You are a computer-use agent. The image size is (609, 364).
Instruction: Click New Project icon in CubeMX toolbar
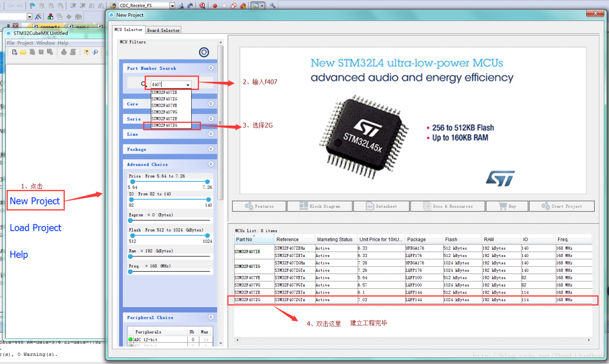click(x=15, y=52)
